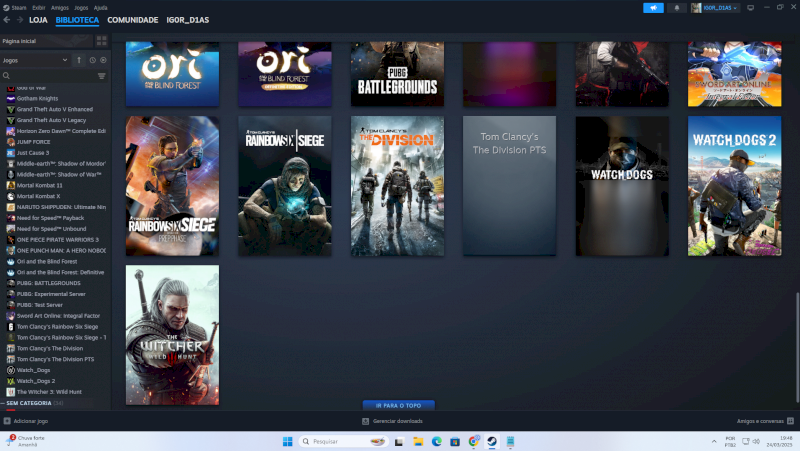The height and width of the screenshot is (451, 800).
Task: Open File Explorer from taskbar
Action: (418, 441)
